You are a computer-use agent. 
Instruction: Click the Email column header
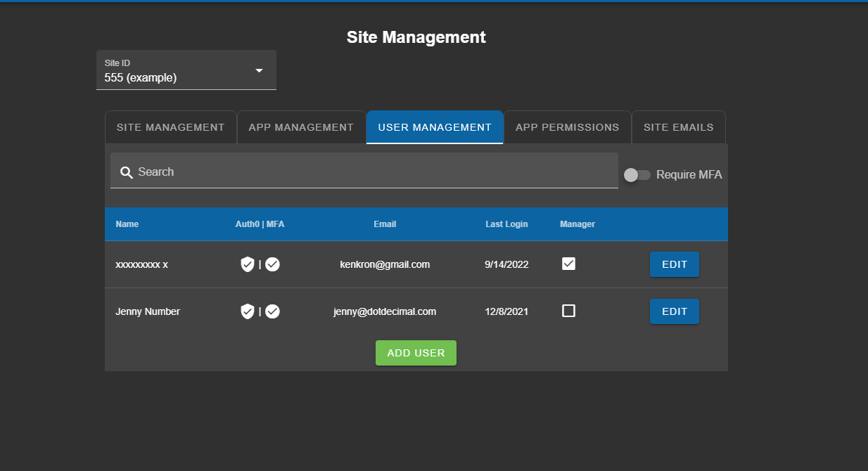385,224
